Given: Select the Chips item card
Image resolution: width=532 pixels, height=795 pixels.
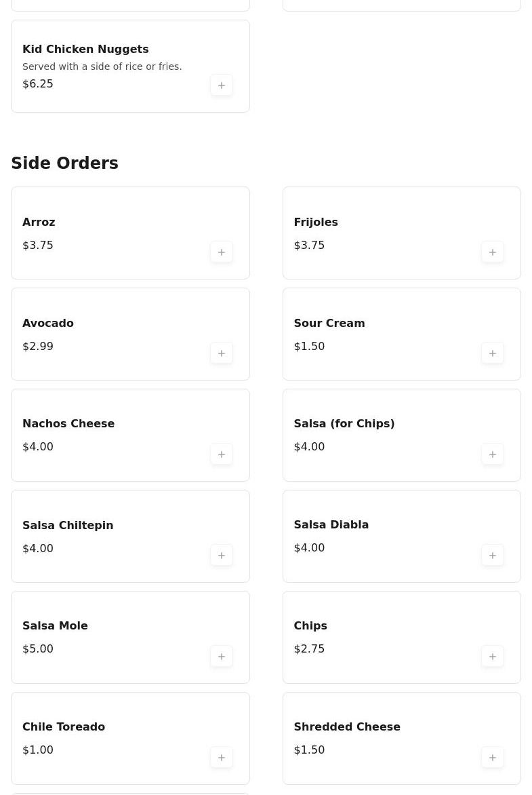Looking at the screenshot, I should tap(401, 637).
